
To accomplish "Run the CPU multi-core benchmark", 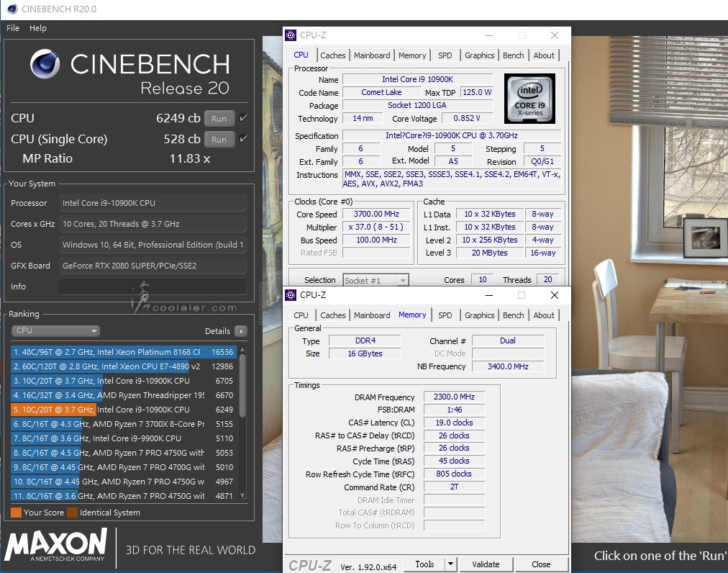I will pyautogui.click(x=219, y=119).
